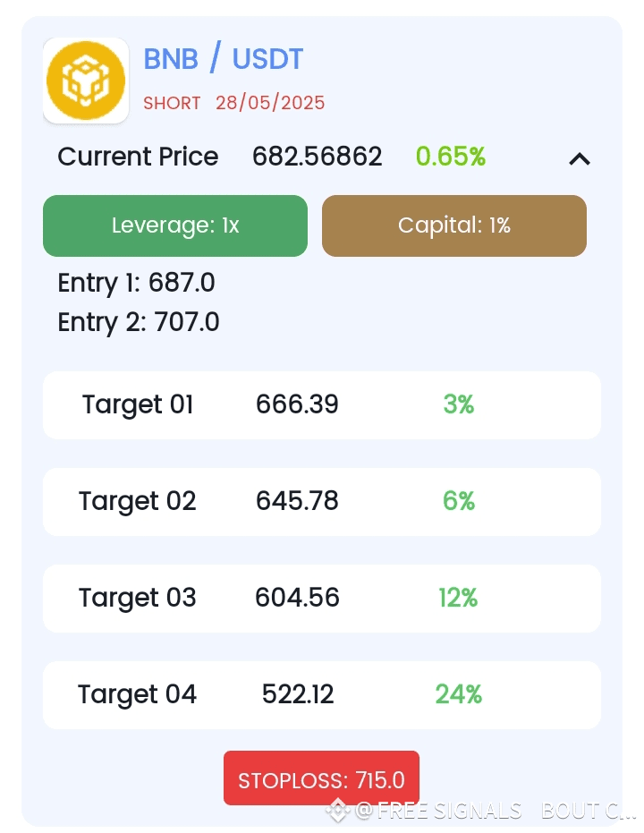This screenshot has height=833, width=644.
Task: Open the BNB / USDT pair title
Action: pyautogui.click(x=224, y=60)
